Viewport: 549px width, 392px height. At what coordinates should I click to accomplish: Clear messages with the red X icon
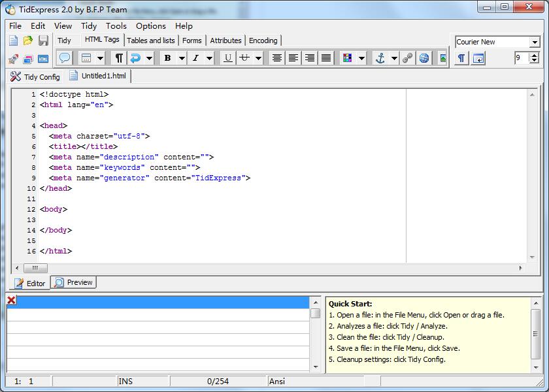click(x=11, y=300)
